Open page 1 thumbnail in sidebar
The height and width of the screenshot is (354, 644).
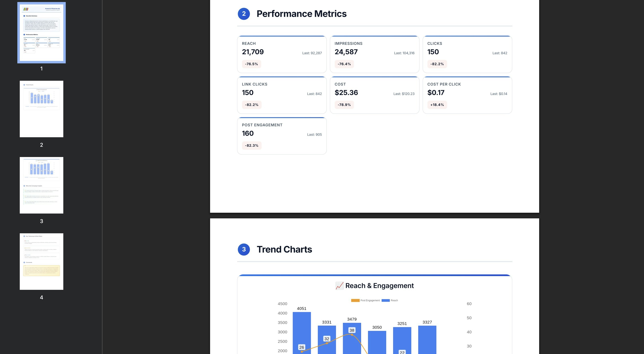point(42,33)
